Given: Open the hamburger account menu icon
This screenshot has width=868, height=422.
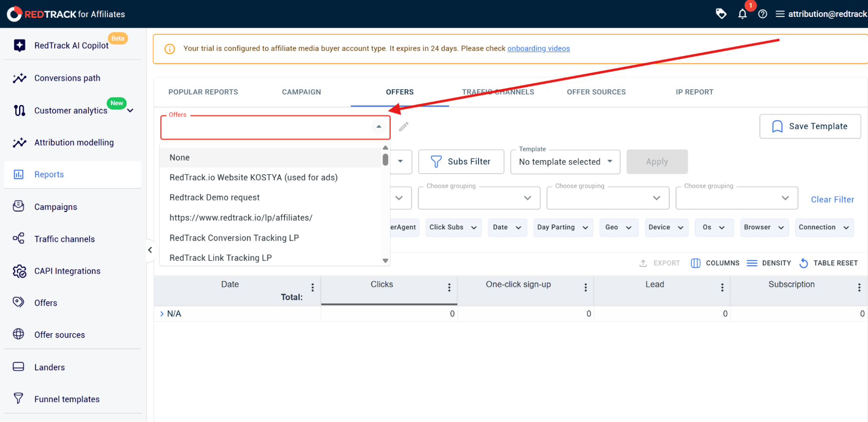Looking at the screenshot, I should pyautogui.click(x=780, y=14).
